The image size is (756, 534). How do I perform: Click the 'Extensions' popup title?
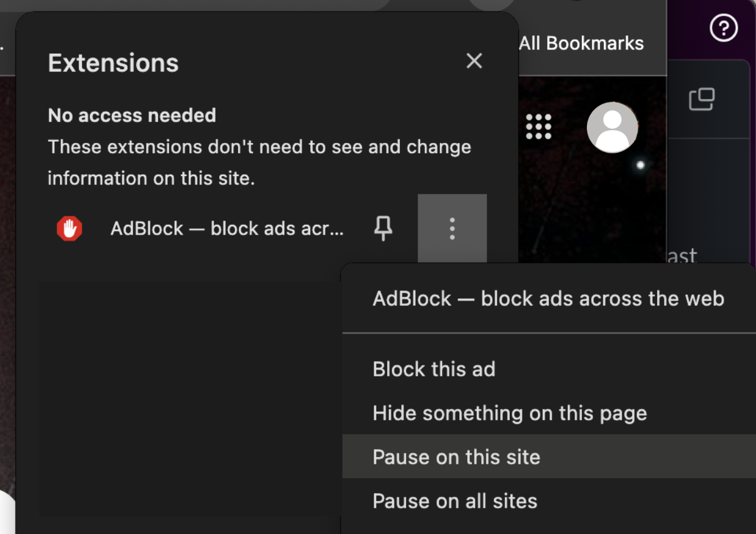114,63
